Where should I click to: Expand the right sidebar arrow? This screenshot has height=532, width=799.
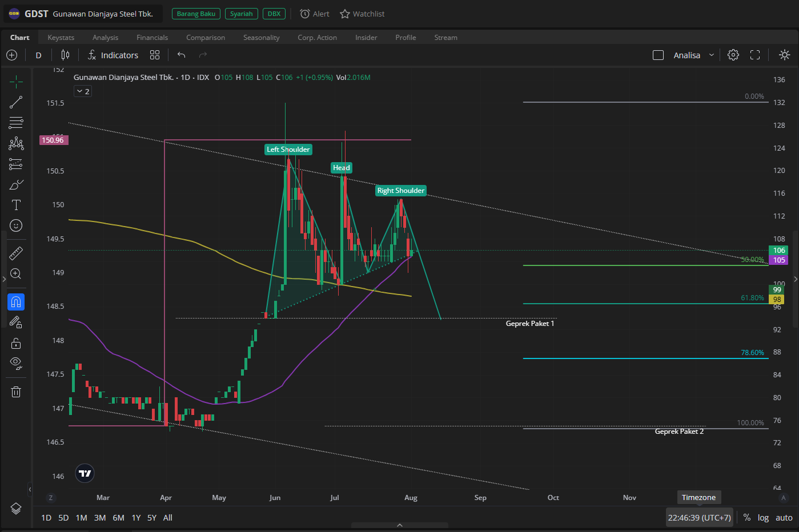[796, 279]
